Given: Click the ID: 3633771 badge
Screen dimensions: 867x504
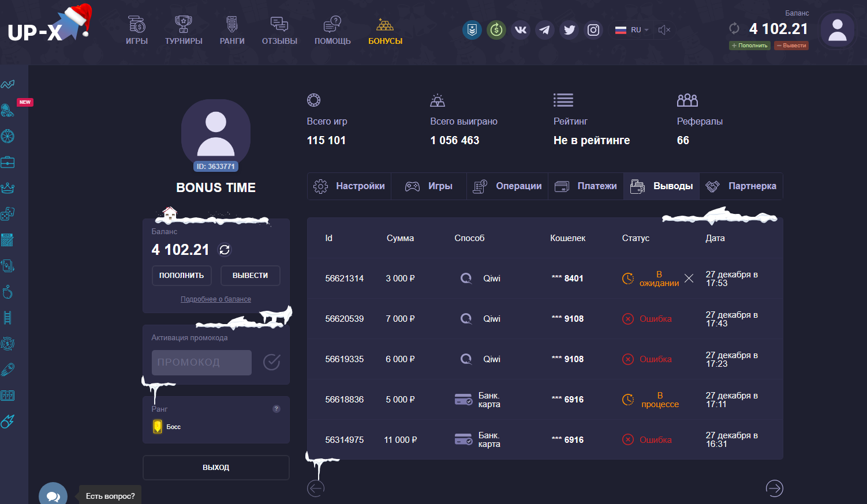Looking at the screenshot, I should point(216,167).
